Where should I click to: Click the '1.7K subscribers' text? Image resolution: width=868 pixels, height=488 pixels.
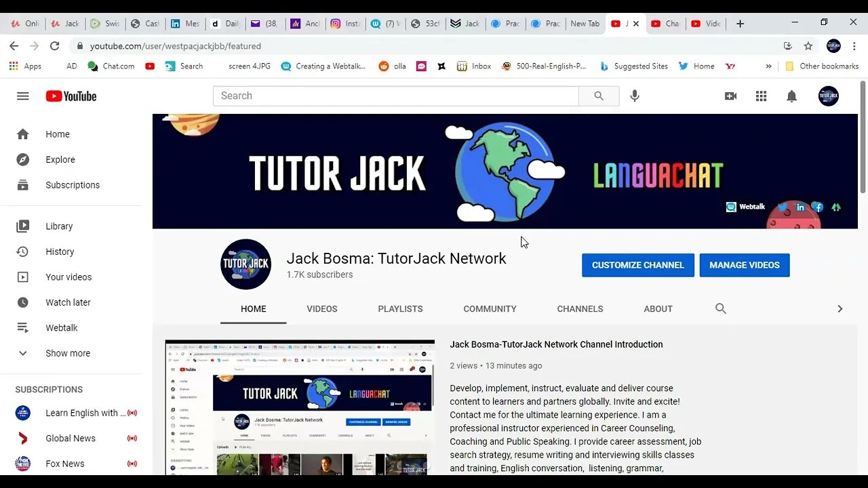click(319, 274)
